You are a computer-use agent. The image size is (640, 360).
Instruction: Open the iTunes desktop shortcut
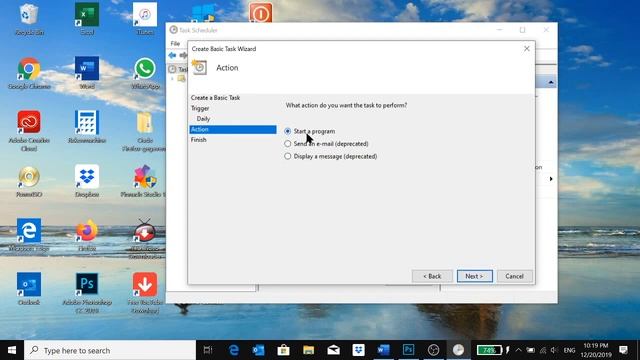(x=145, y=19)
